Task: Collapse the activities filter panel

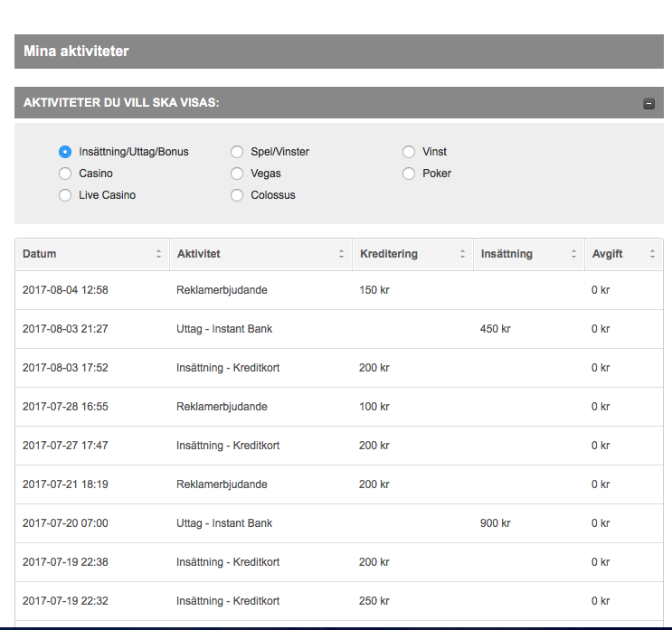Action: (x=648, y=103)
